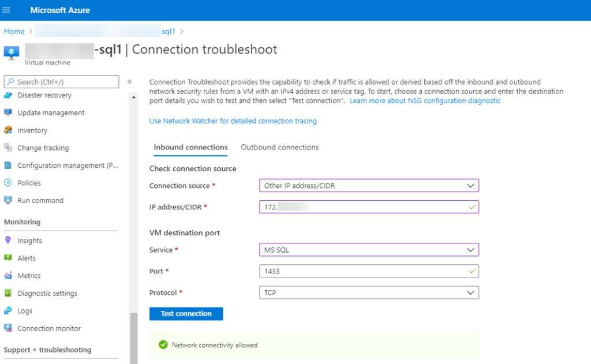Click the Microsoft Azure title
The height and width of the screenshot is (364, 591).
60,10
